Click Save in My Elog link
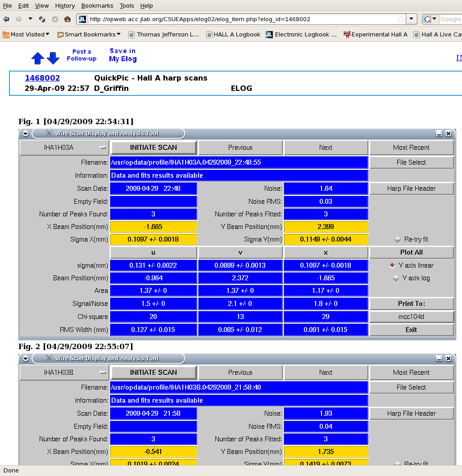 point(123,55)
